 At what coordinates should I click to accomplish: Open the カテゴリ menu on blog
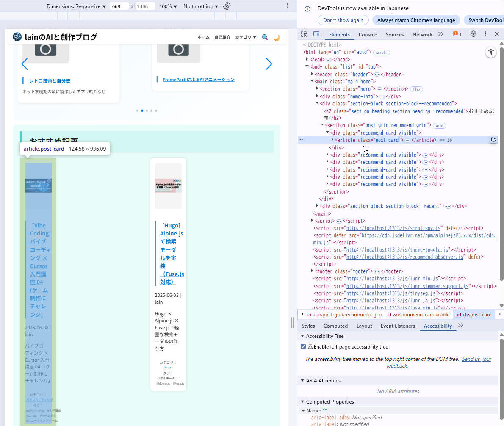pos(246,37)
